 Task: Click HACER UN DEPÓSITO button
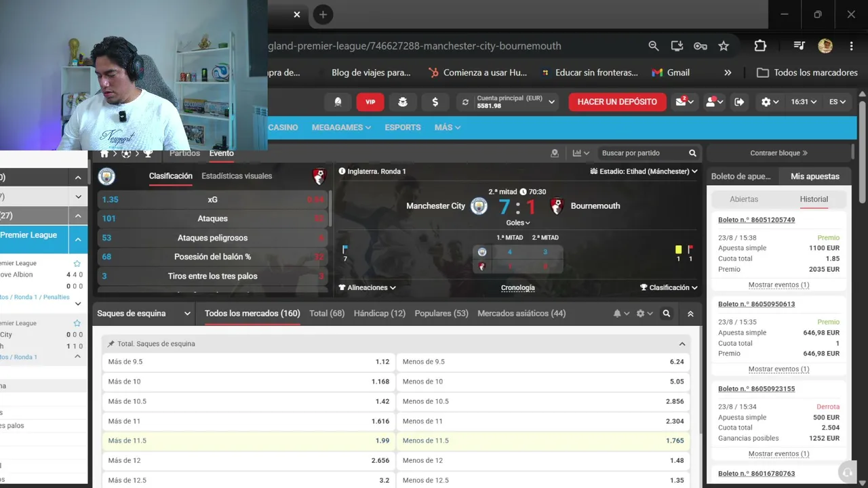click(617, 102)
